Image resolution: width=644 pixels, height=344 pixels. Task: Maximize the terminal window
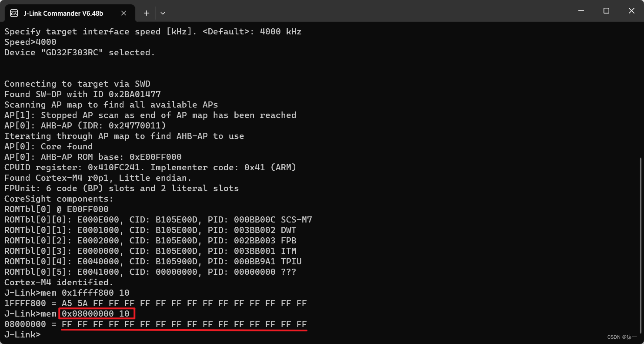[606, 10]
